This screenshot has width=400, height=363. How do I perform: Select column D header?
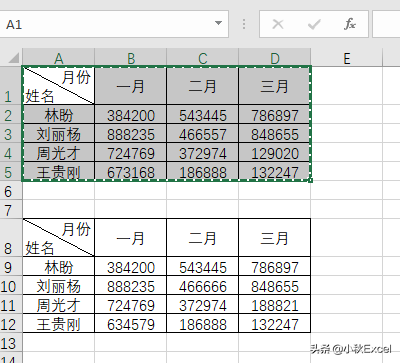275,58
